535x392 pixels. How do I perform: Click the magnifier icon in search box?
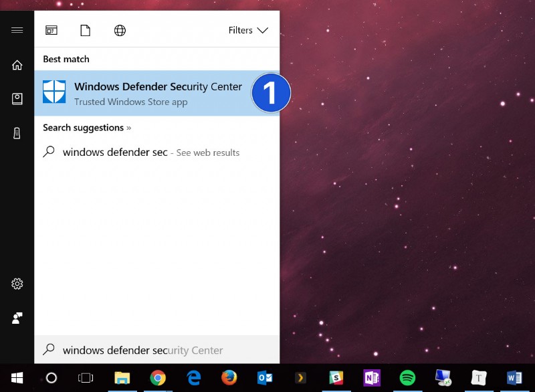[x=49, y=349]
